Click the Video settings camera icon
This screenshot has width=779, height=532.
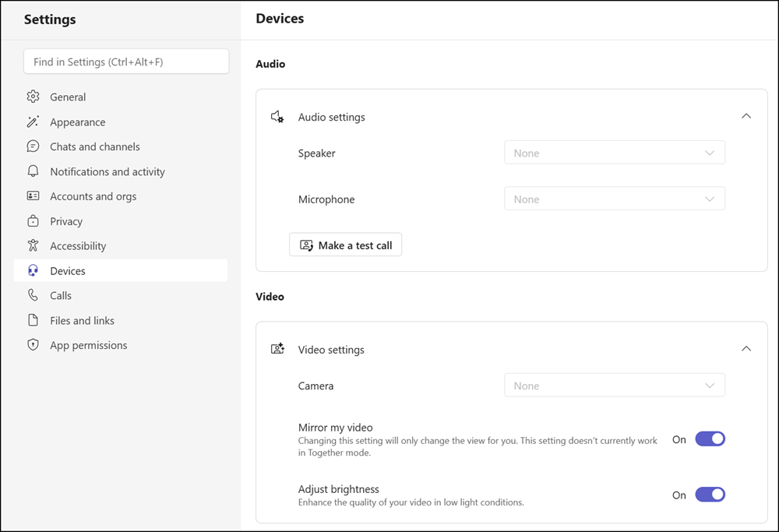tap(277, 349)
